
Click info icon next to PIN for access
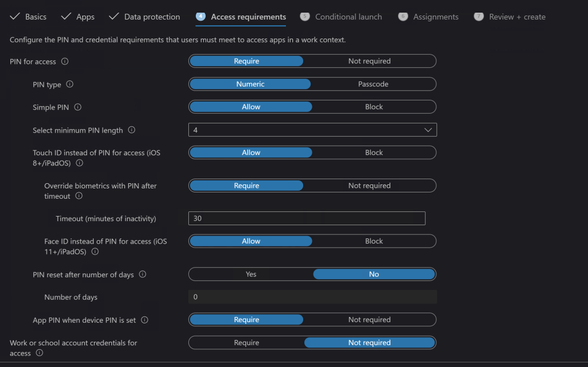[x=65, y=61]
